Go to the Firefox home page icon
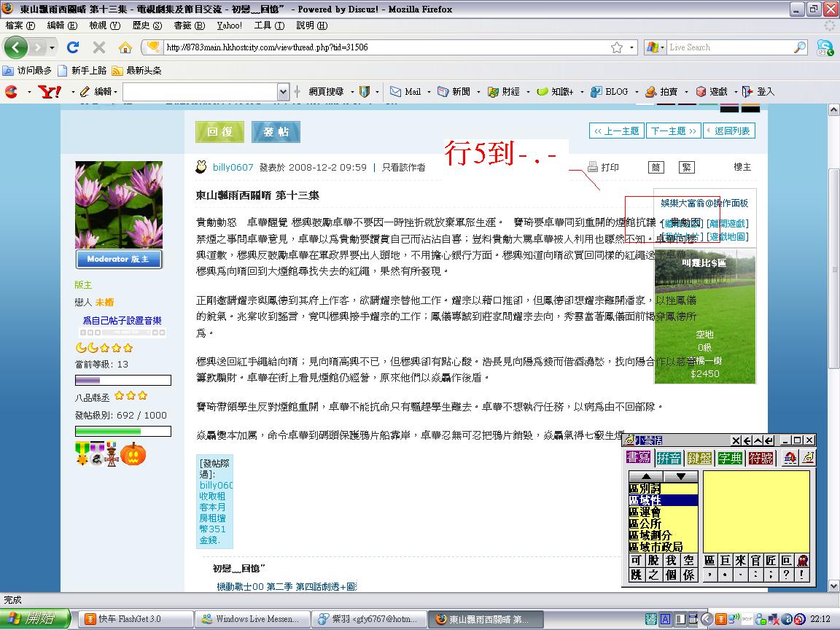840x630 pixels. (125, 47)
